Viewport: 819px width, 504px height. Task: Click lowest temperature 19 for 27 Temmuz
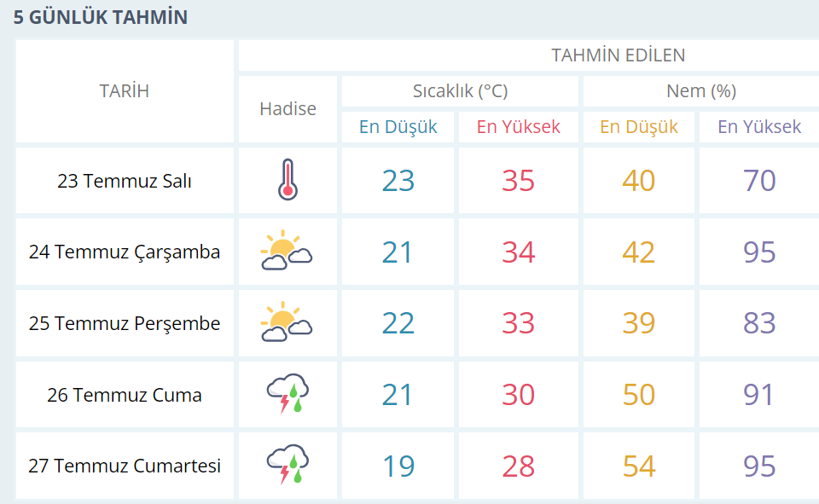[x=398, y=466]
